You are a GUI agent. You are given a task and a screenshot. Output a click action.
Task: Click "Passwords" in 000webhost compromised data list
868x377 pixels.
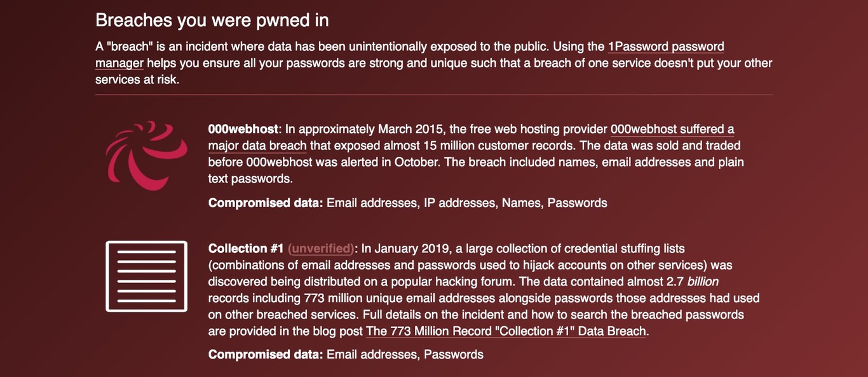(577, 203)
